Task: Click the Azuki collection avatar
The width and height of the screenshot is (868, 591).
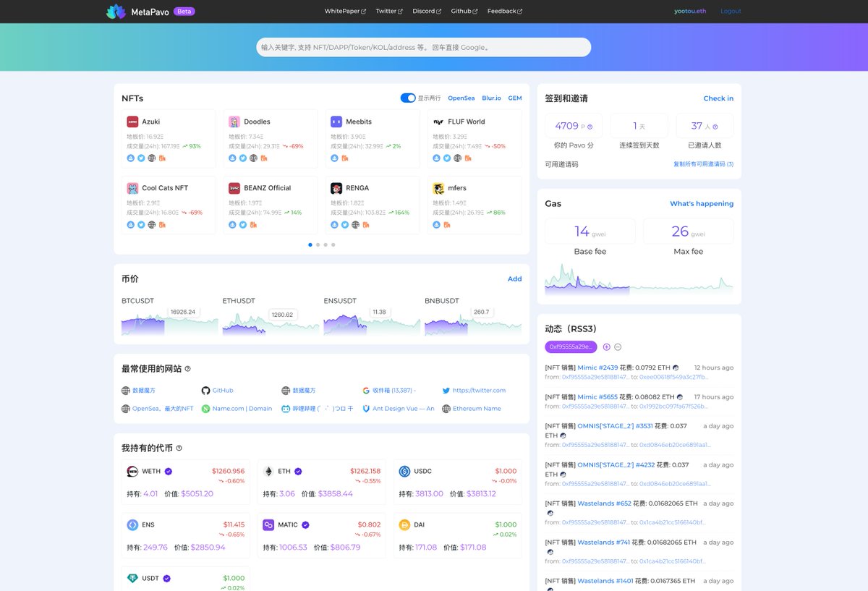Action: tap(132, 122)
